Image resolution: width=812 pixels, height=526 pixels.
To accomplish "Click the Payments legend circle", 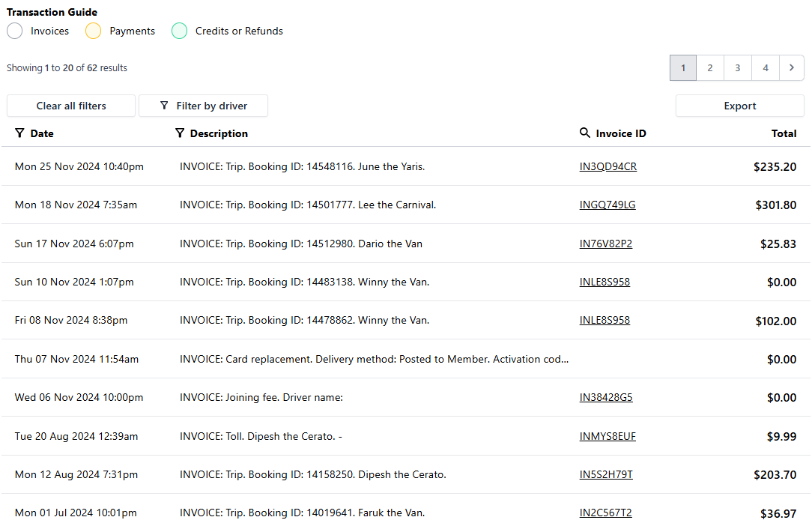I will click(93, 31).
